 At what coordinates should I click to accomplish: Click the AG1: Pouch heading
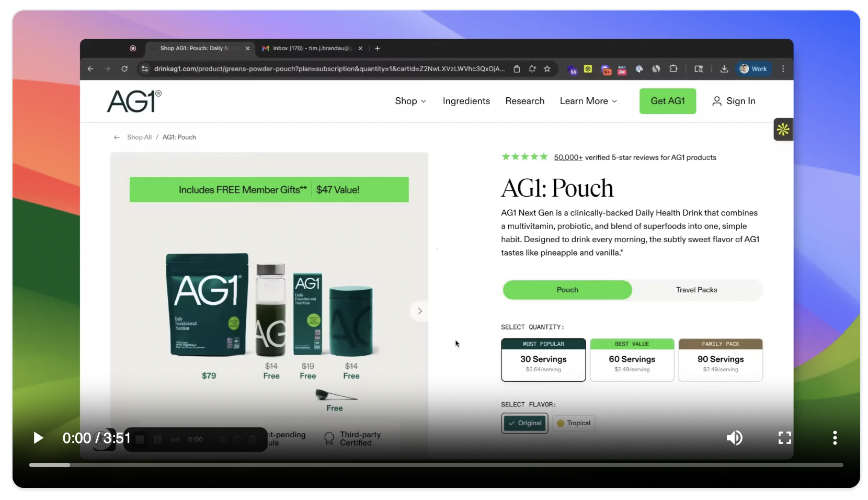pyautogui.click(x=557, y=188)
